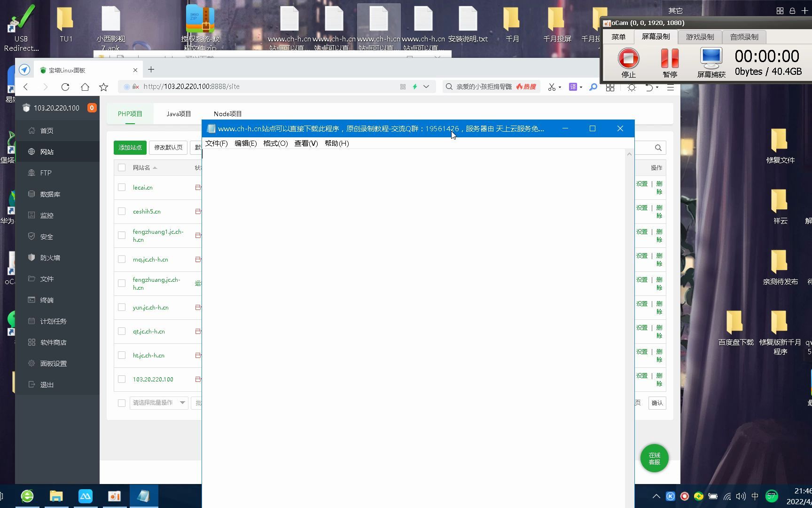Image resolution: width=812 pixels, height=508 pixels.
Task: Click the undo arrow icon in browser toolbar
Action: point(649,87)
